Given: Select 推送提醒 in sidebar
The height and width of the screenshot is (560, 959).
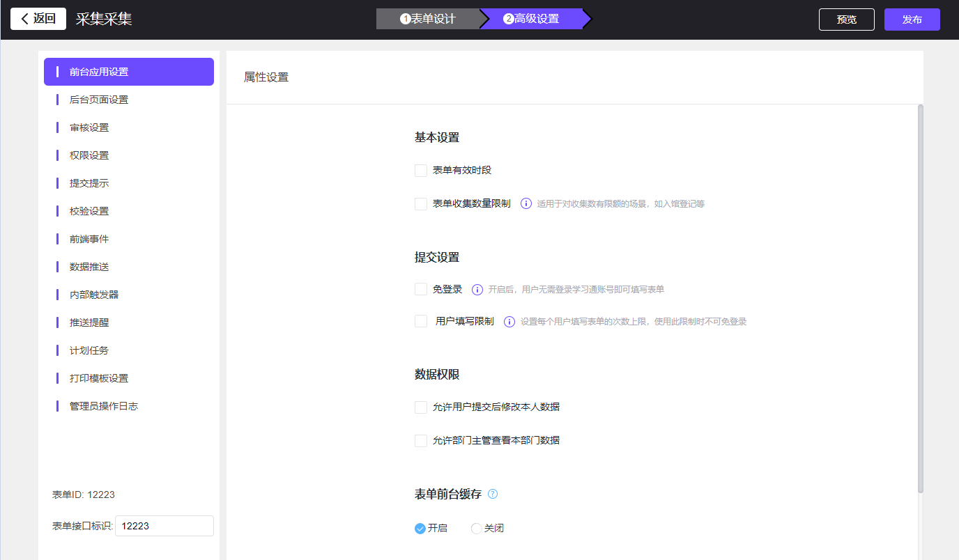Looking at the screenshot, I should coord(129,322).
